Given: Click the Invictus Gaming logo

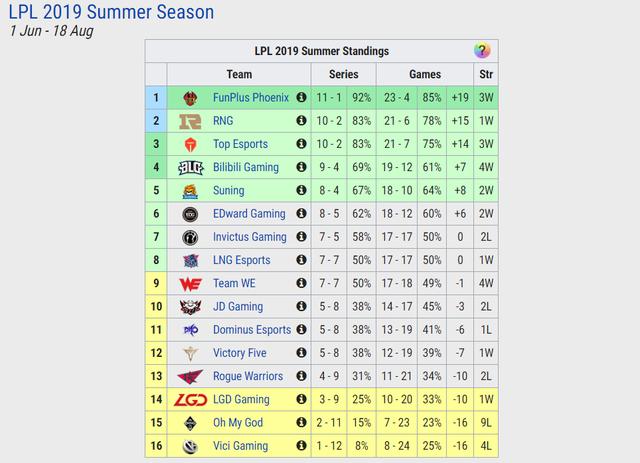Looking at the screenshot, I should point(190,237).
